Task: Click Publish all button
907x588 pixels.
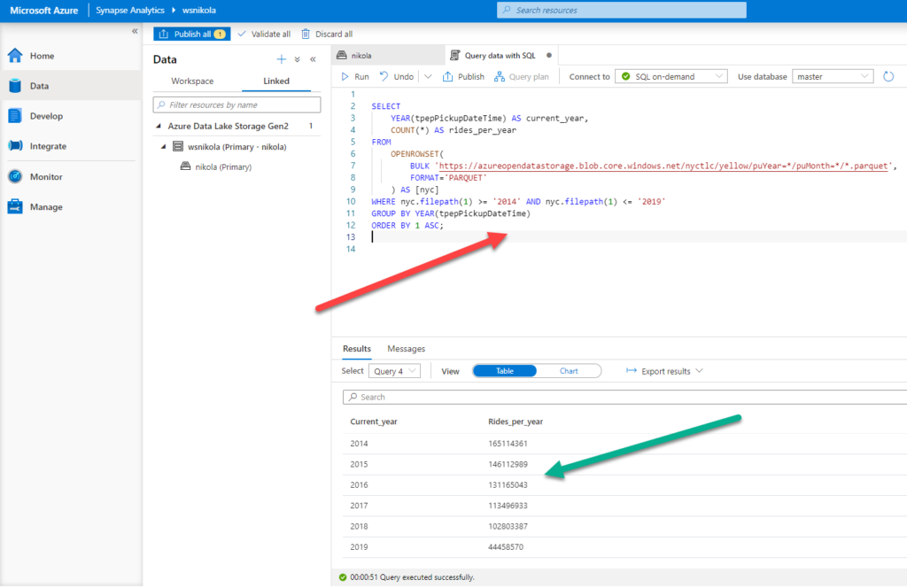Action: click(192, 35)
